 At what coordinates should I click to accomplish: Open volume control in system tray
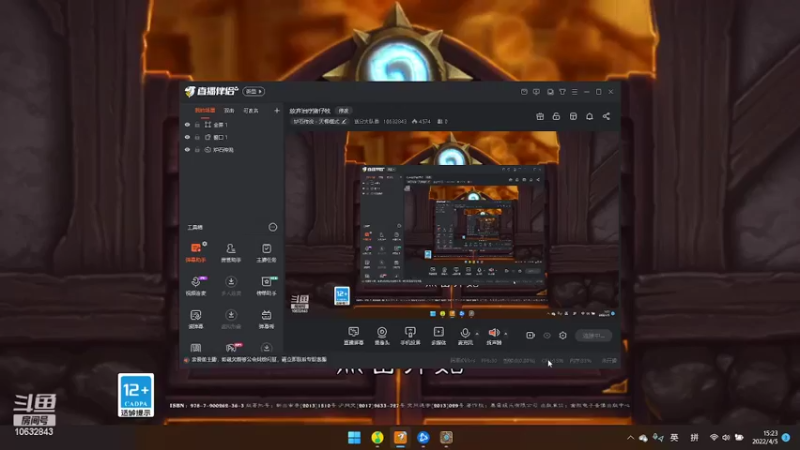[726, 438]
